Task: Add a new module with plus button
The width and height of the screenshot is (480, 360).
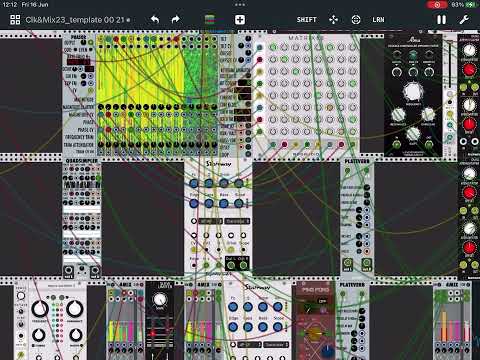Action: coord(240,20)
